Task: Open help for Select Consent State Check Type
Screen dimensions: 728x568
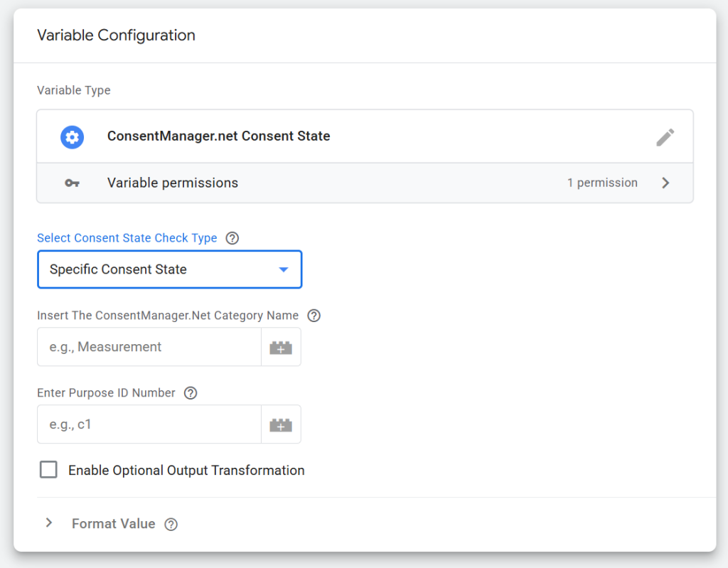Action: [232, 238]
